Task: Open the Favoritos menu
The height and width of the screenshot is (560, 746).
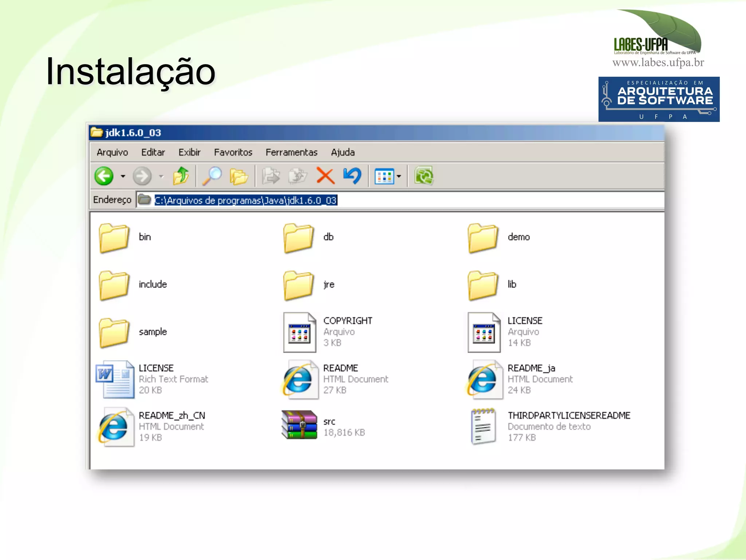Action: (233, 152)
